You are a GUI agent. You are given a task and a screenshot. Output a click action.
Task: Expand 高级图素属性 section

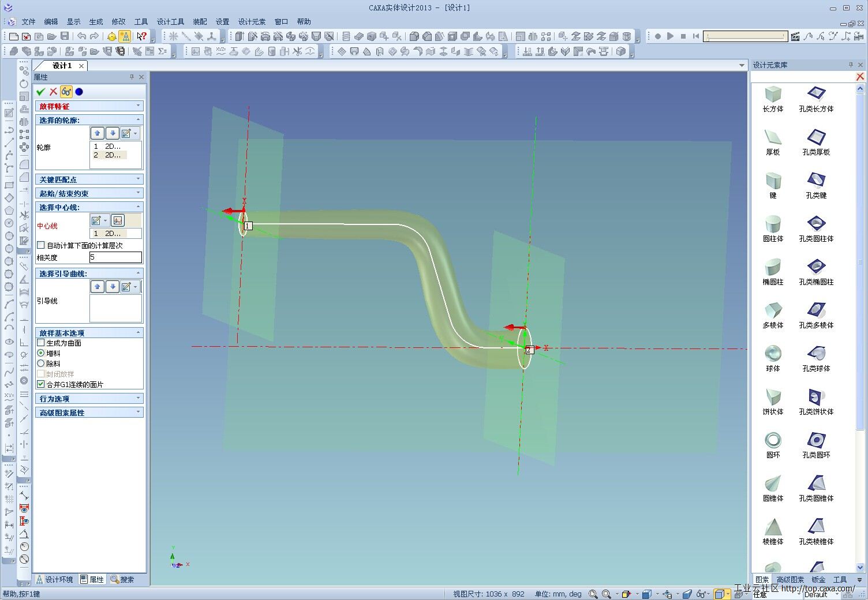[x=89, y=412]
